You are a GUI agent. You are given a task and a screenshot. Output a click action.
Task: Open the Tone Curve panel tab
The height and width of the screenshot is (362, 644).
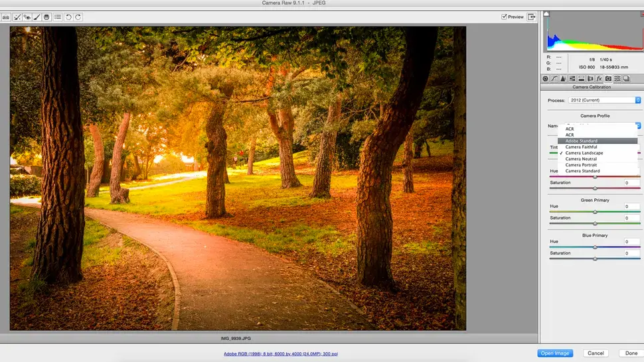(554, 78)
